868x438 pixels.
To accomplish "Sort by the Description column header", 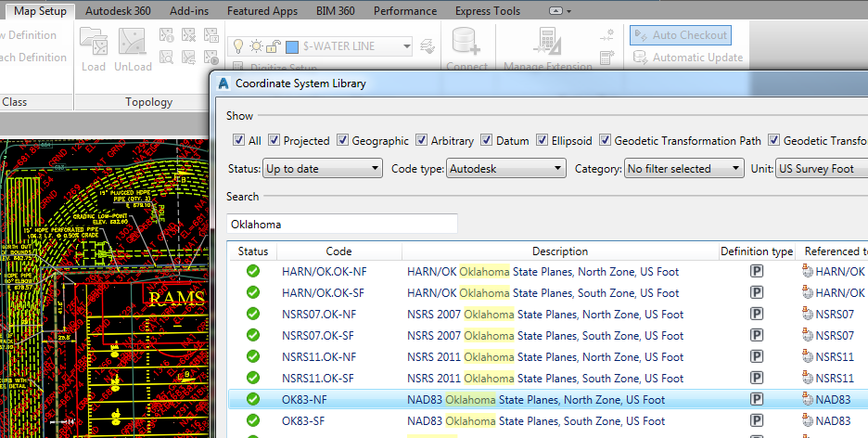I will coord(560,251).
